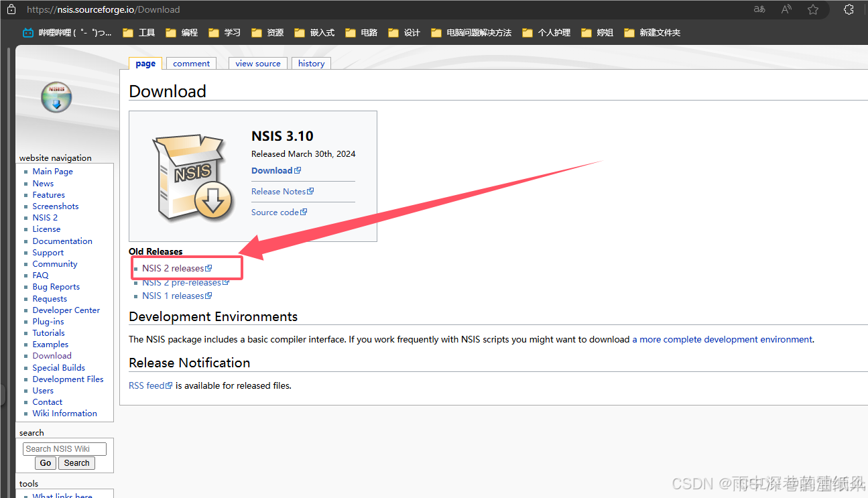Open NSIS 2 in website navigation
868x498 pixels.
tap(45, 217)
